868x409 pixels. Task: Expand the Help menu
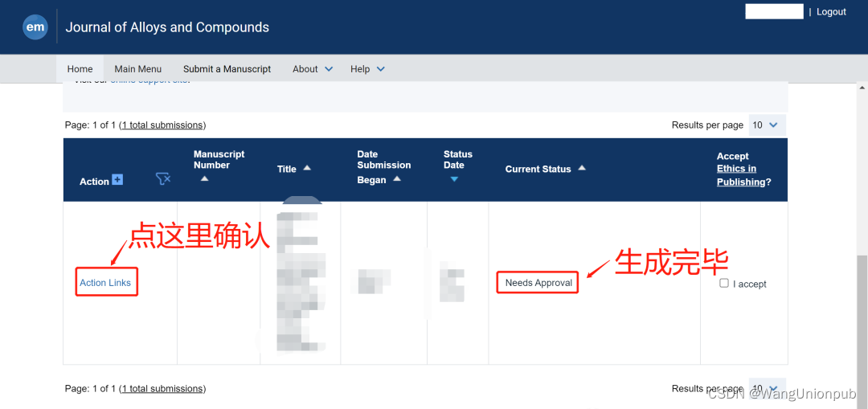click(367, 69)
